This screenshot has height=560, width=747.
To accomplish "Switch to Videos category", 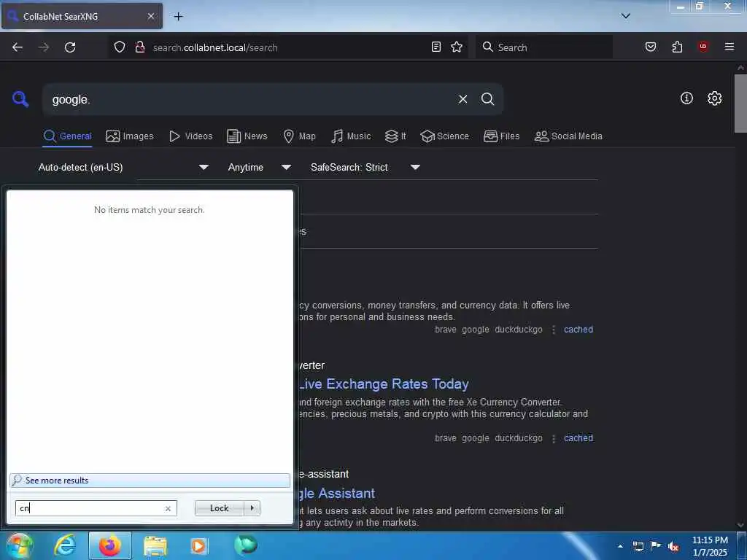I will click(x=190, y=136).
